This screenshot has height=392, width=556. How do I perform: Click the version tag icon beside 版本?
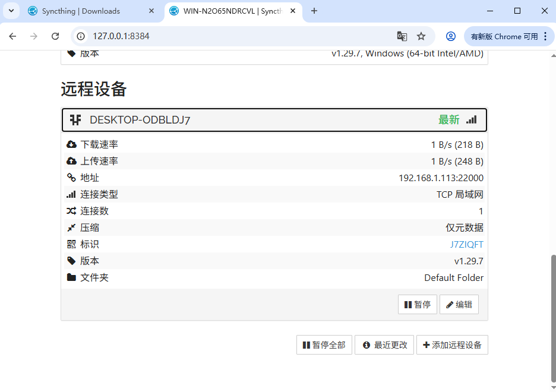click(x=72, y=260)
